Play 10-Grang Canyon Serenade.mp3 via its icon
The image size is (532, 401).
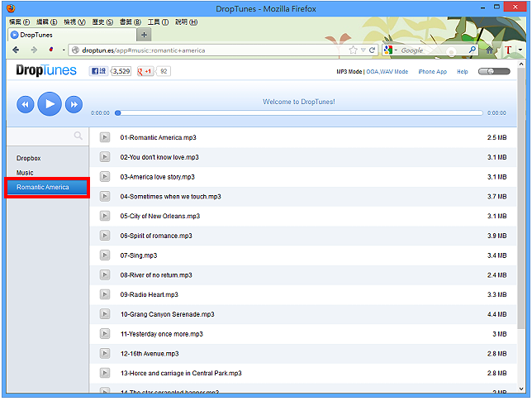pyautogui.click(x=105, y=314)
